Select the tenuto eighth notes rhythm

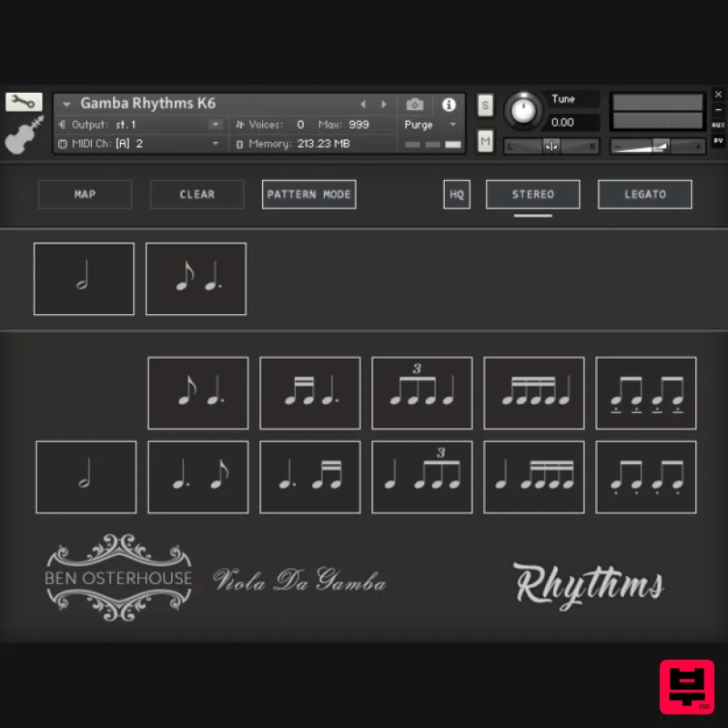point(645,393)
